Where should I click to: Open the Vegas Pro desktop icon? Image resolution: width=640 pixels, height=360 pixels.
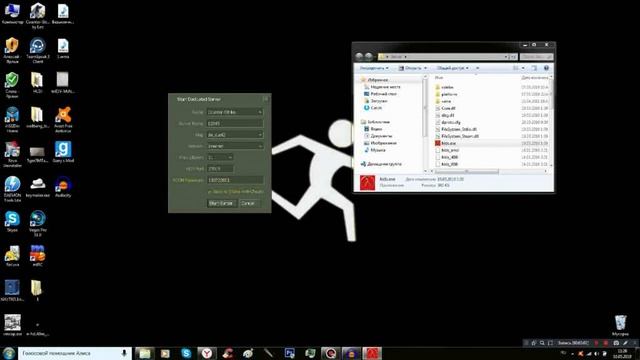38,223
